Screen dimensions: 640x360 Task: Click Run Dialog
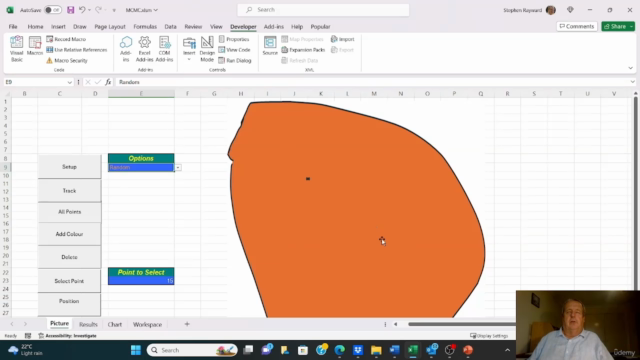coord(235,60)
